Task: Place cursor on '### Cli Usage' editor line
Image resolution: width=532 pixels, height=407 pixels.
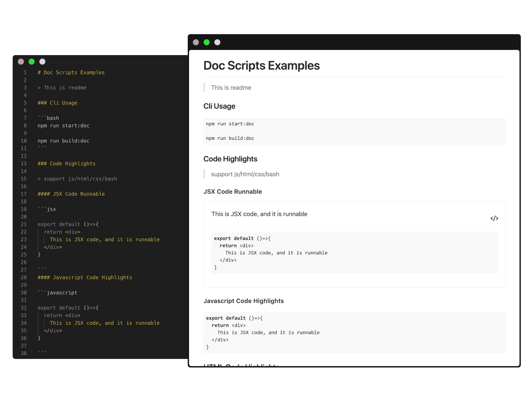Action: pos(57,103)
